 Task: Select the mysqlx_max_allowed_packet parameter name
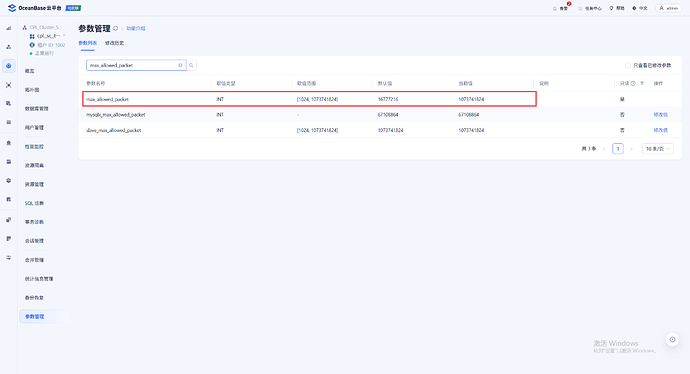pos(116,115)
